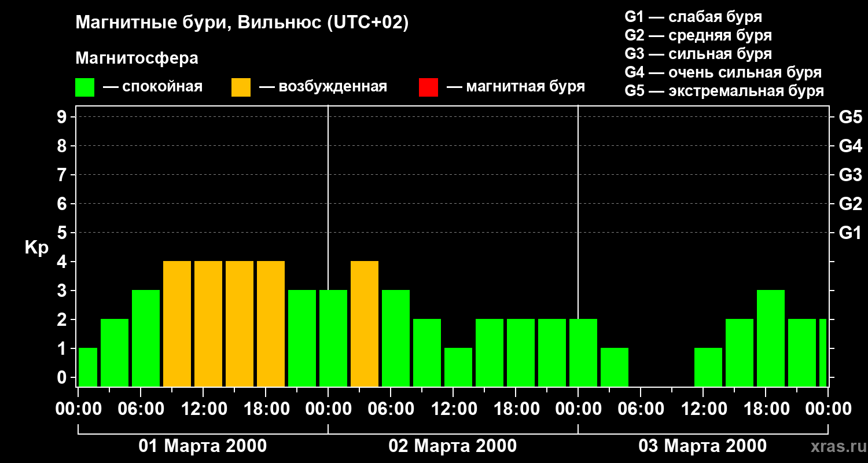Click the '18:00' tick label on 01 Марта
The image size is (868, 463).
(x=266, y=409)
